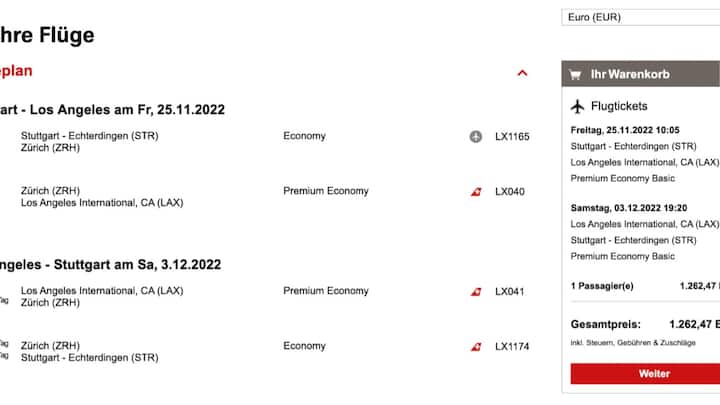
Task: Click the Los Angeles outbound heading dated 25.11.2022
Action: point(112,110)
